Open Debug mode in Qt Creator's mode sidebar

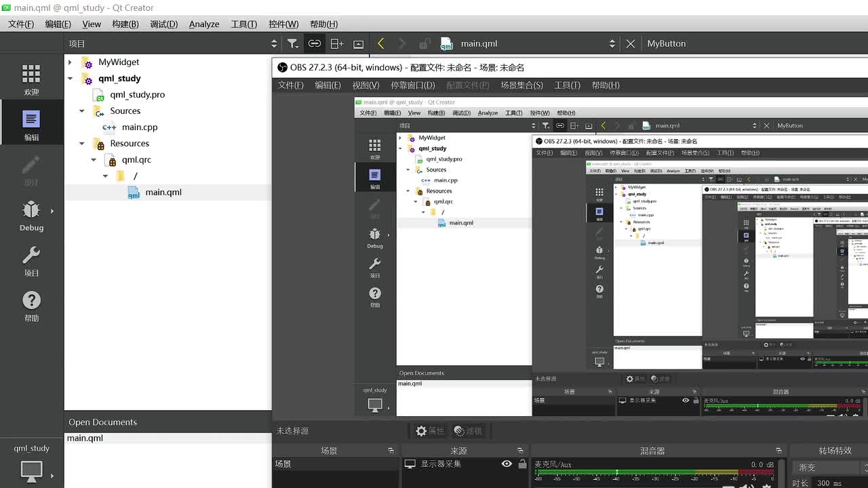point(31,215)
